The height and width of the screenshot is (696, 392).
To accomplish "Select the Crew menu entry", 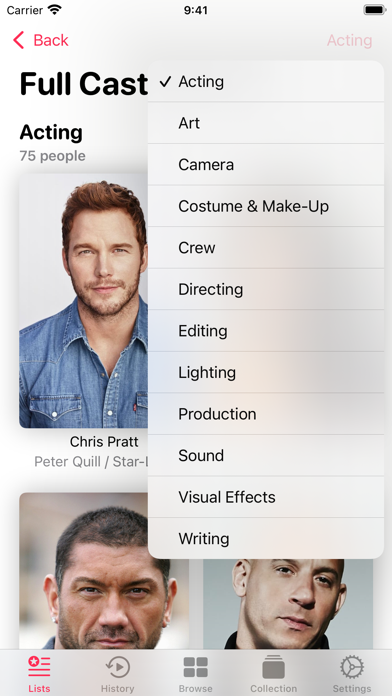I will click(266, 248).
